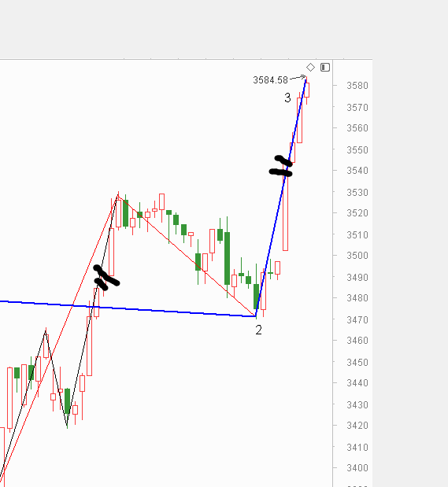Screen dimensions: 448x487
Task: Click the large green candle near 3510
Action: tap(228, 258)
